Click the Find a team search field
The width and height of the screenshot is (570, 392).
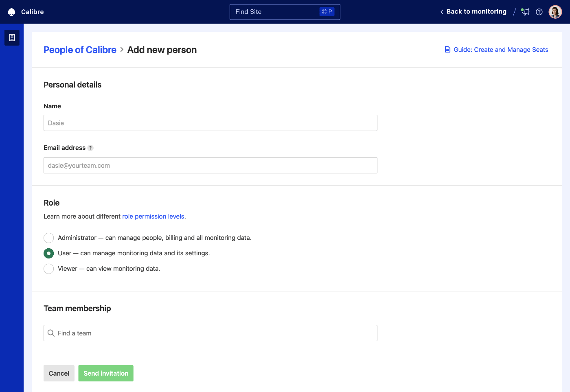pos(210,333)
